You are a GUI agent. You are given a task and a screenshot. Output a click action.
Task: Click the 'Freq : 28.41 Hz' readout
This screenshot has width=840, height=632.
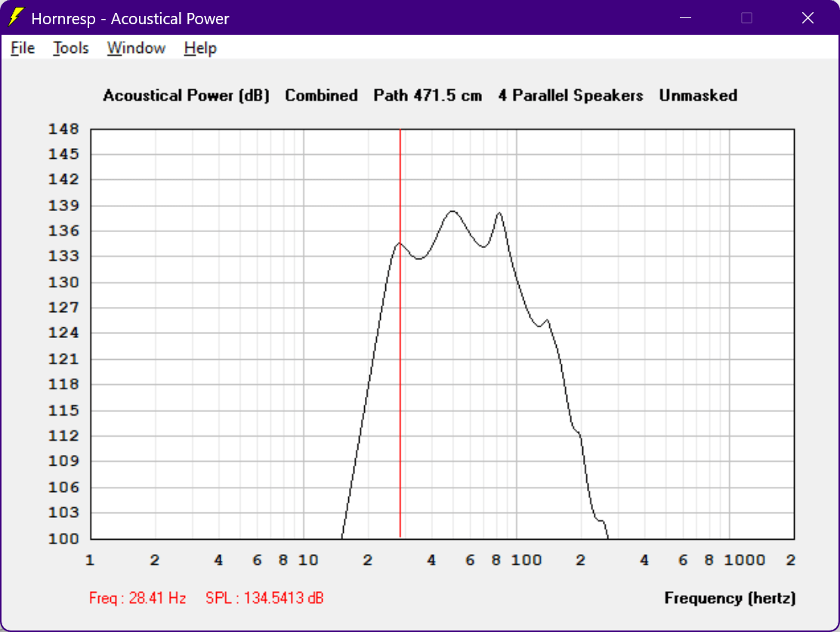137,598
